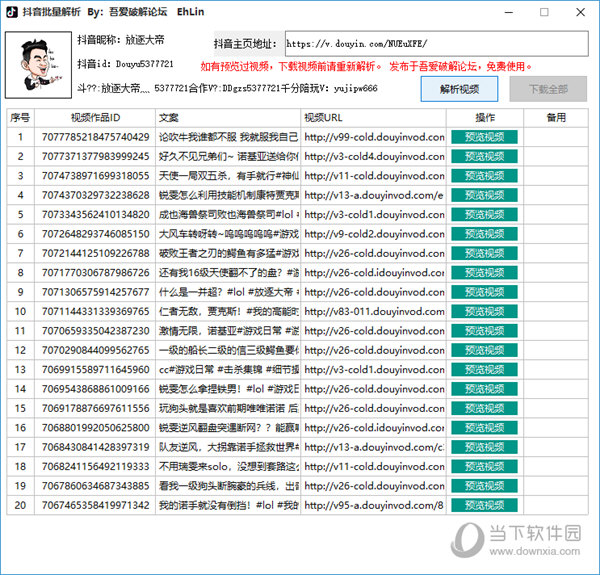600x575 pixels.
Task: Click URL http://v95-a.douyinvod in row 20
Action: tap(373, 505)
